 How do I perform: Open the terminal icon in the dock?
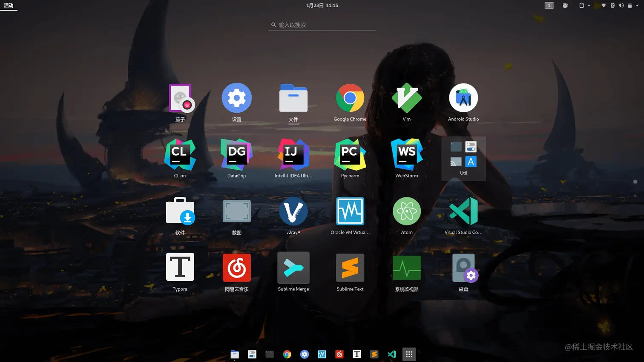(270, 354)
